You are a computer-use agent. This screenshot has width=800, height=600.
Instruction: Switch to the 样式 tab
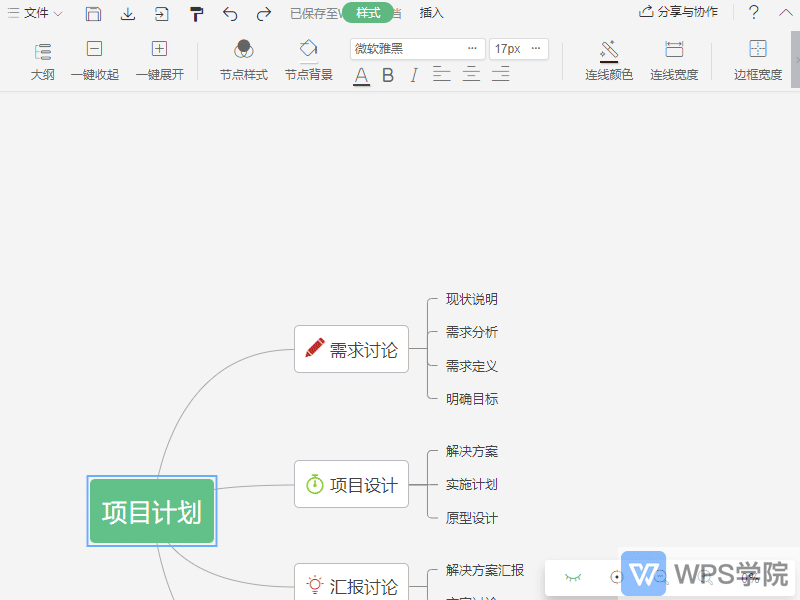368,12
